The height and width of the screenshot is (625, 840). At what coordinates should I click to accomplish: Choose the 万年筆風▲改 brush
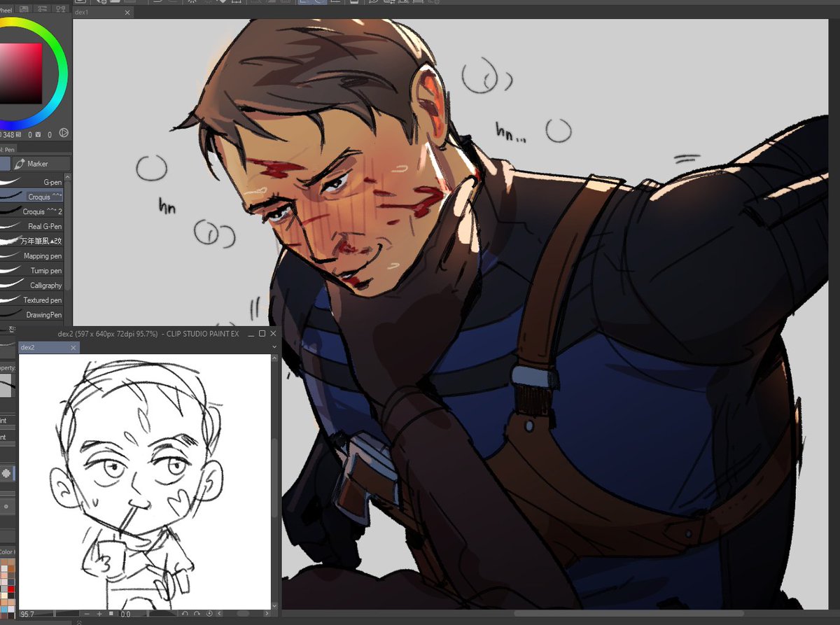point(33,241)
